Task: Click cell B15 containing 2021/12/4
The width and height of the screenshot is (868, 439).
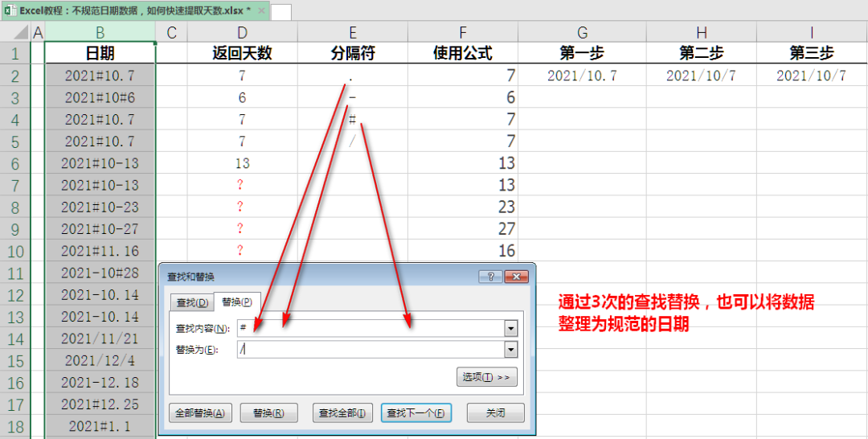Action: [100, 360]
